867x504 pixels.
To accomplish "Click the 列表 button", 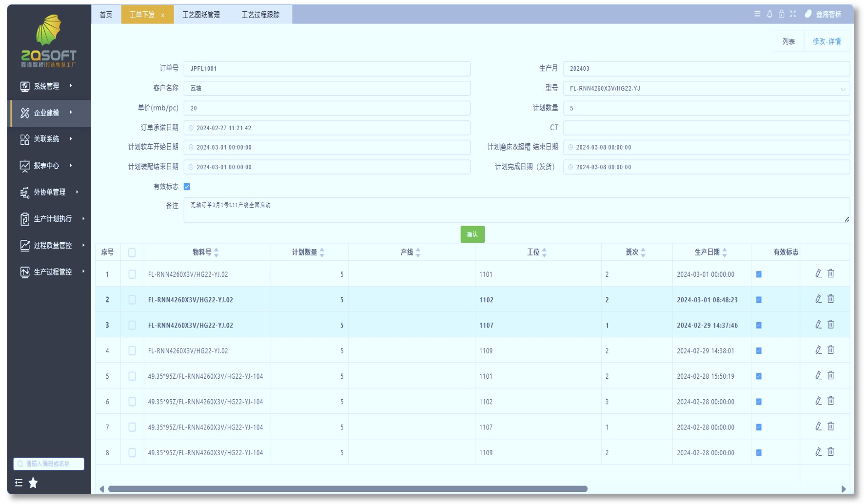I will pos(788,41).
